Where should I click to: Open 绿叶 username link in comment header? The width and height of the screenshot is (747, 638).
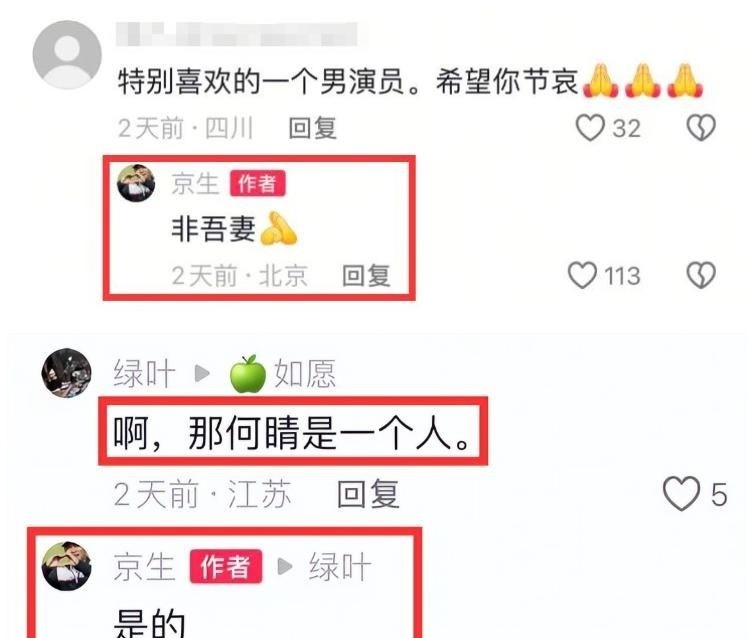144,374
